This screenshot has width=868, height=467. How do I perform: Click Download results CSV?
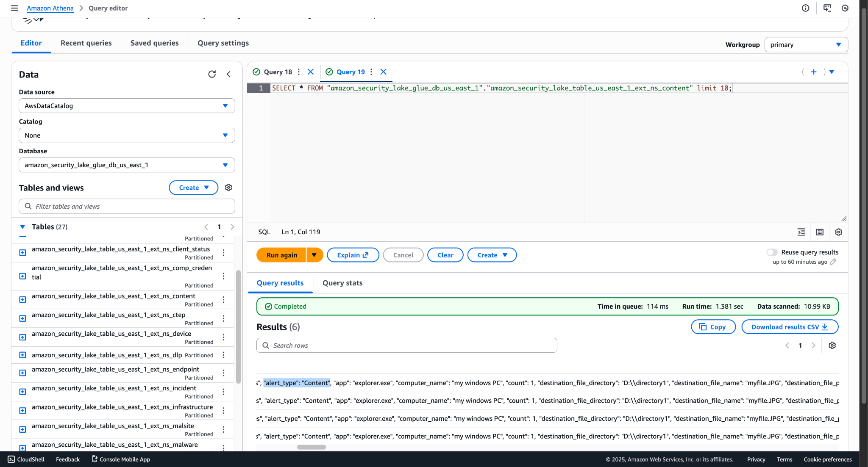(790, 327)
